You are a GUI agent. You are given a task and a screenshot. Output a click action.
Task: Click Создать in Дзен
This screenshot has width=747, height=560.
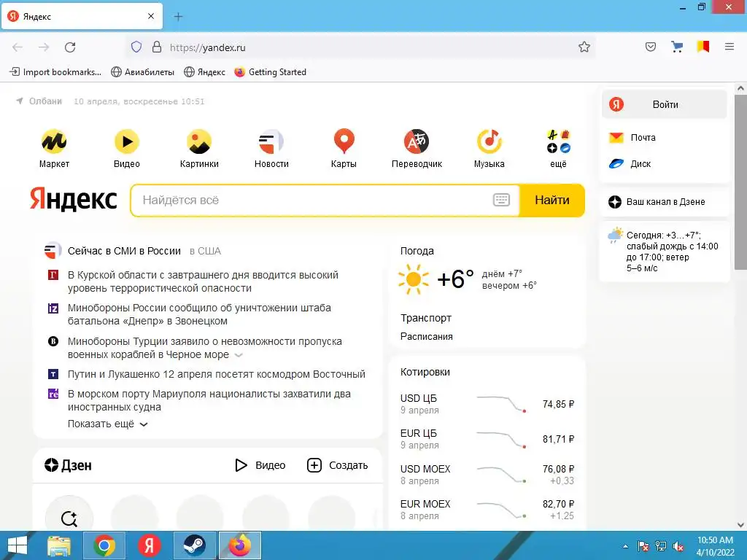(x=337, y=465)
